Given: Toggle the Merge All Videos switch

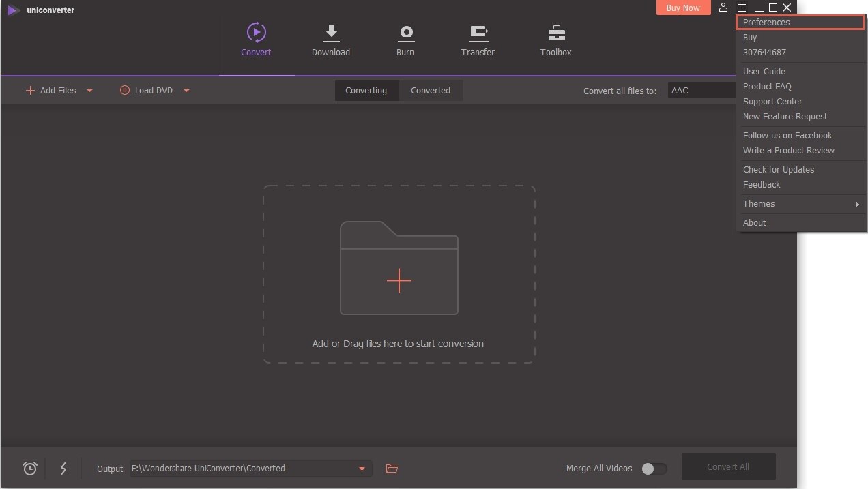Looking at the screenshot, I should [x=654, y=469].
